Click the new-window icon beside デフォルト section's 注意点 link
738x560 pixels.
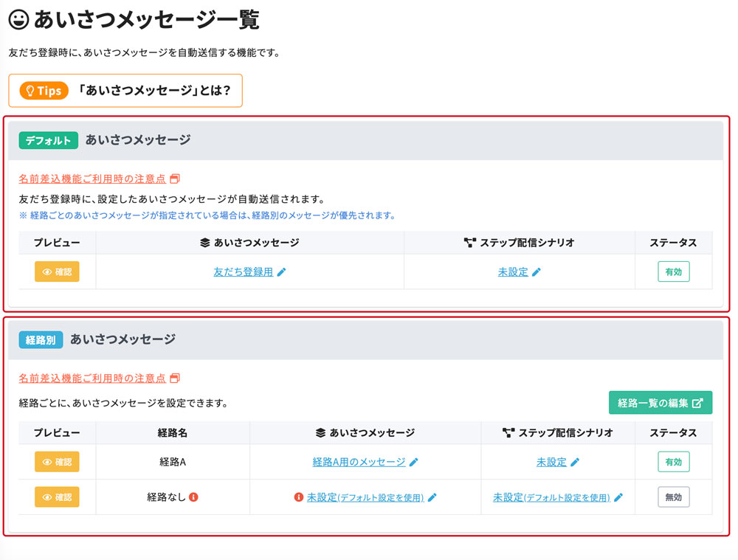175,179
